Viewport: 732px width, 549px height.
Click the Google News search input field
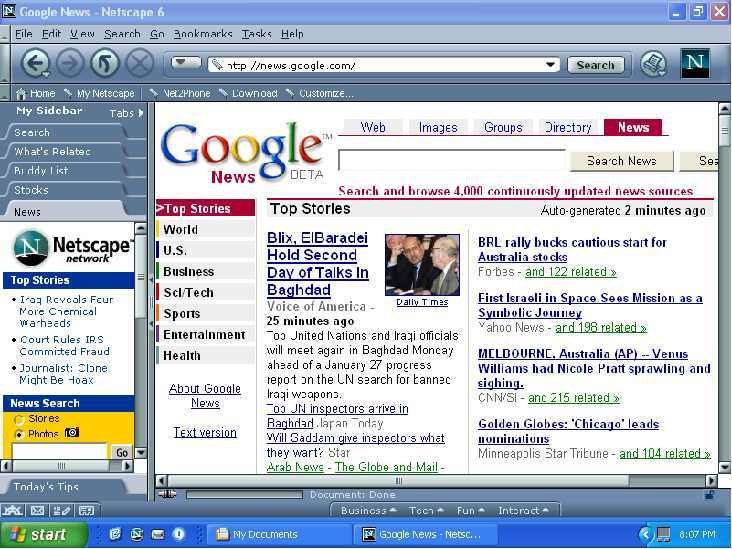click(x=452, y=160)
